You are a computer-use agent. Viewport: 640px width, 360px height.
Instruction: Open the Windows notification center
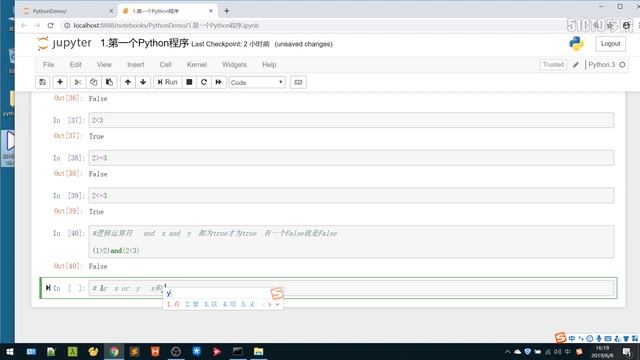[x=627, y=351]
